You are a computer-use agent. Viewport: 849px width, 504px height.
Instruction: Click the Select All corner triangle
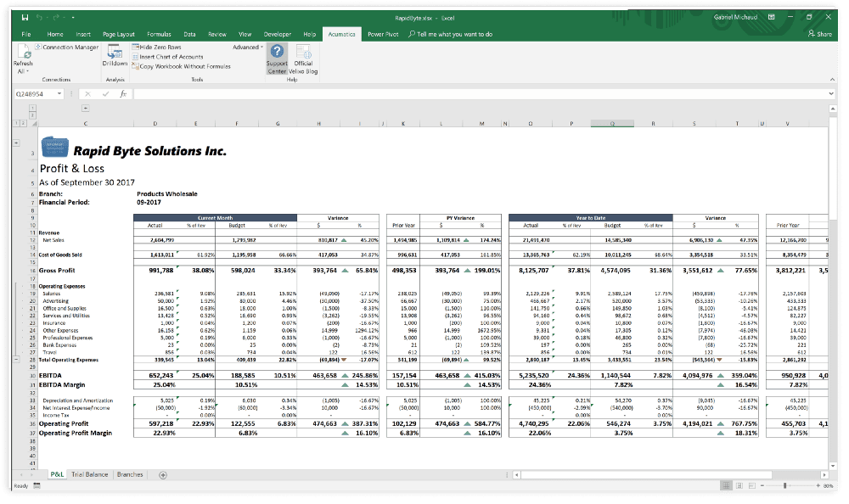pos(35,123)
